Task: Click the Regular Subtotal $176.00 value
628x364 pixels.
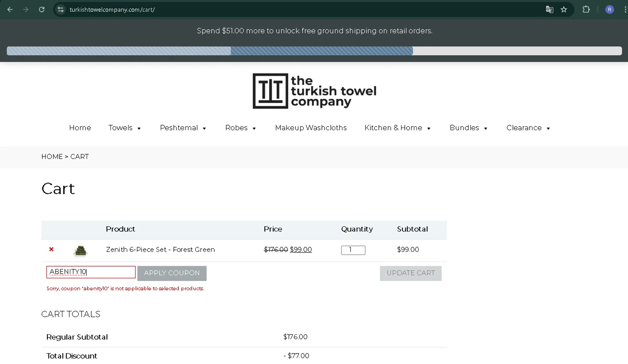Action: (x=295, y=337)
